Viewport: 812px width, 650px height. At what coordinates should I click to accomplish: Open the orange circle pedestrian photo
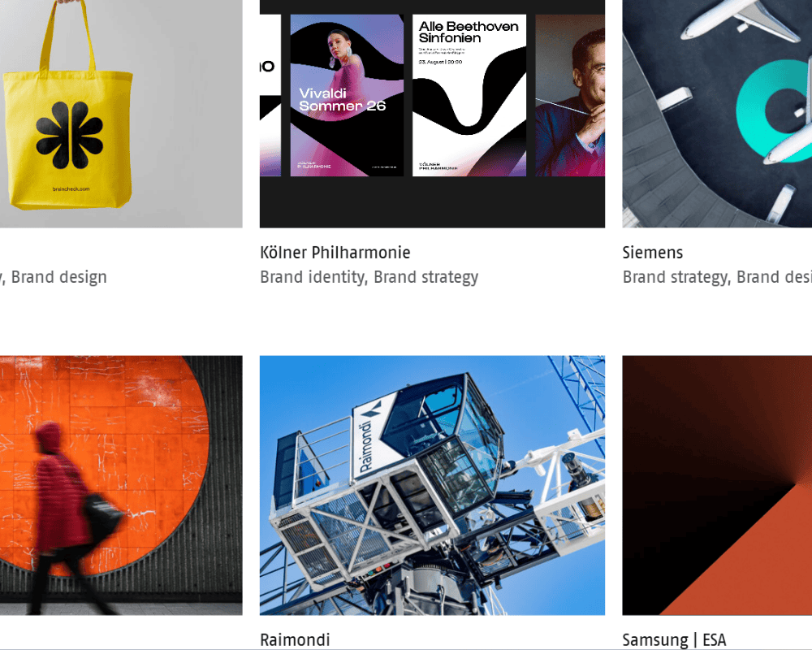point(121,485)
